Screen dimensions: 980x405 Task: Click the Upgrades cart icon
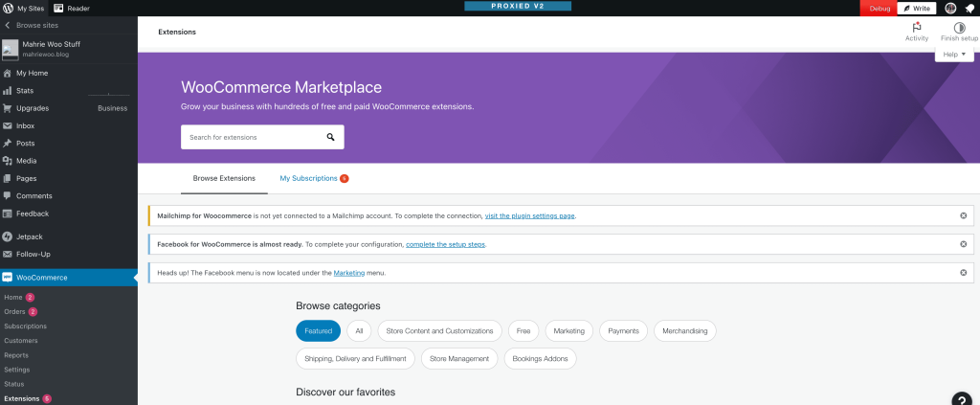click(8, 108)
